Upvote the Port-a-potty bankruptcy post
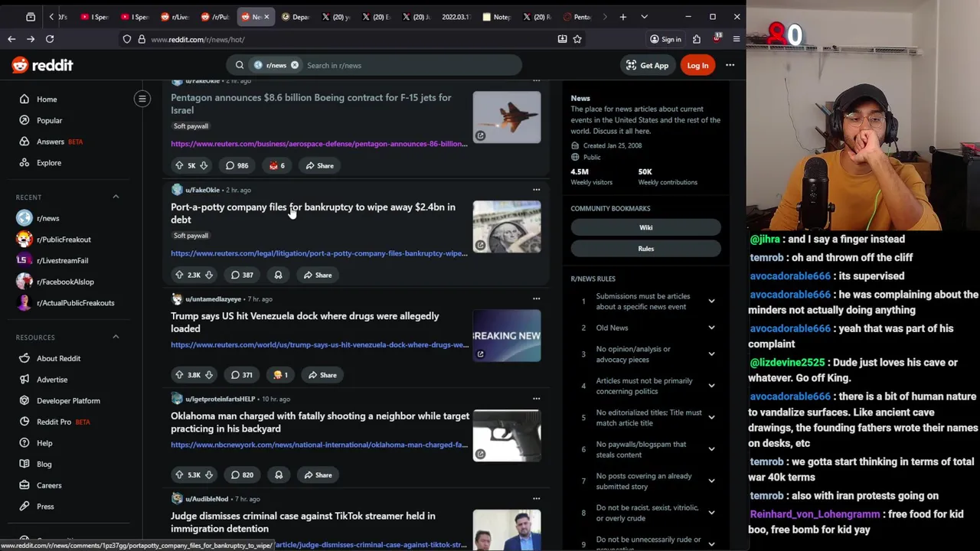This screenshot has height=551, width=980. pos(179,275)
